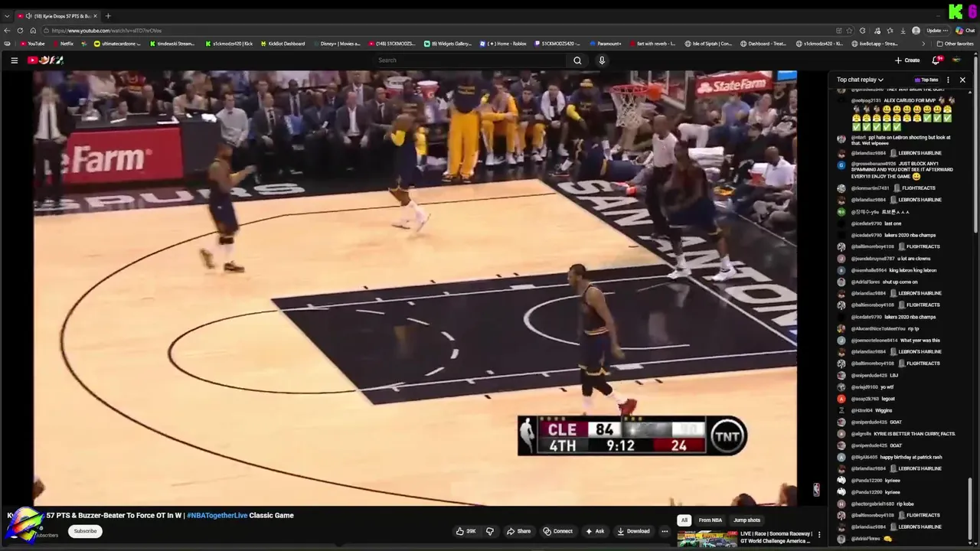The image size is (980, 551).
Task: Open the browser profile avatar
Action: pos(916,31)
